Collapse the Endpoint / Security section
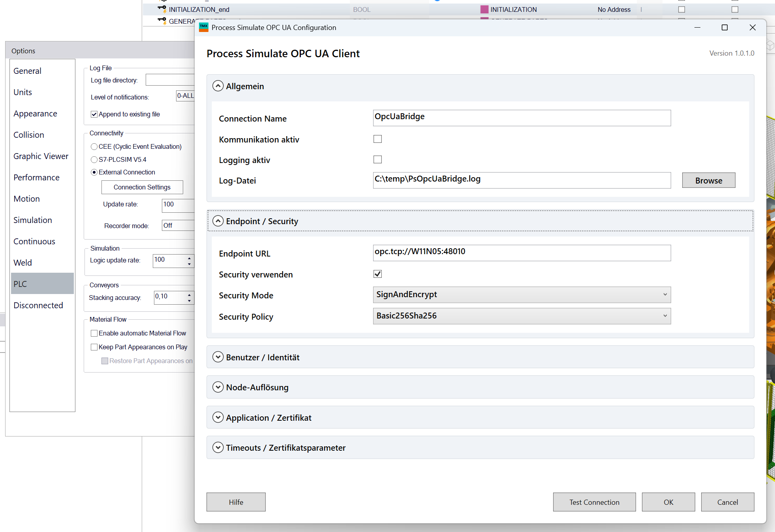 218,221
